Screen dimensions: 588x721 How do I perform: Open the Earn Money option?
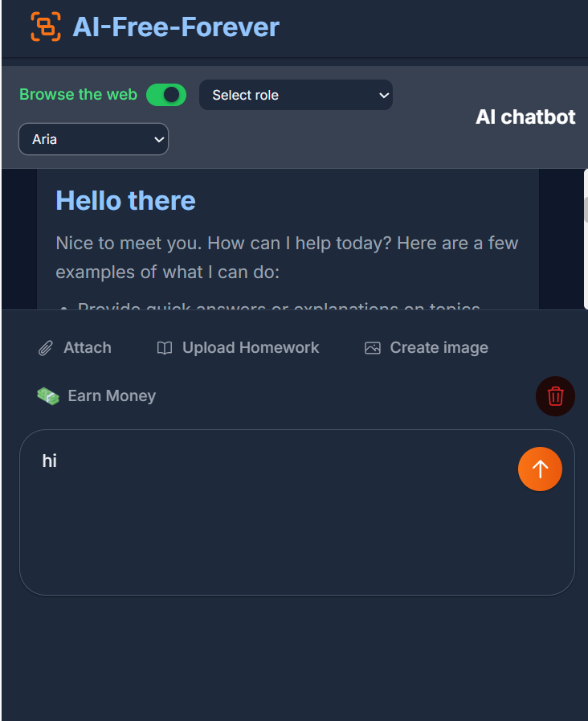[x=96, y=396]
